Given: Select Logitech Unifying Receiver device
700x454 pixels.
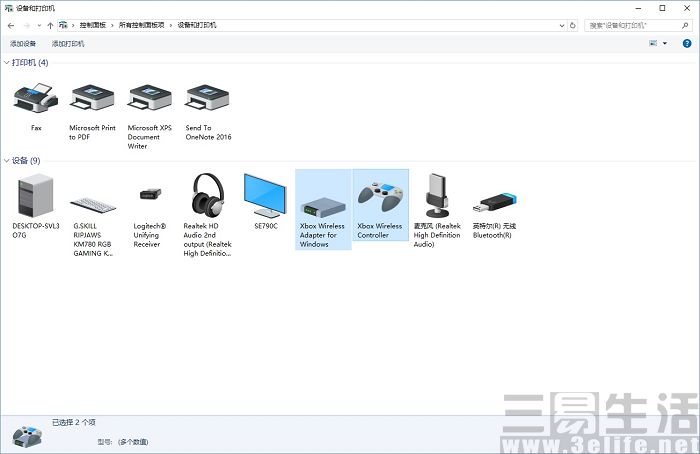Looking at the screenshot, I should pos(150,194).
